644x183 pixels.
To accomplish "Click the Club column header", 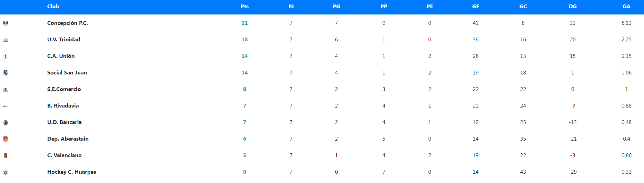I will [53, 7].
